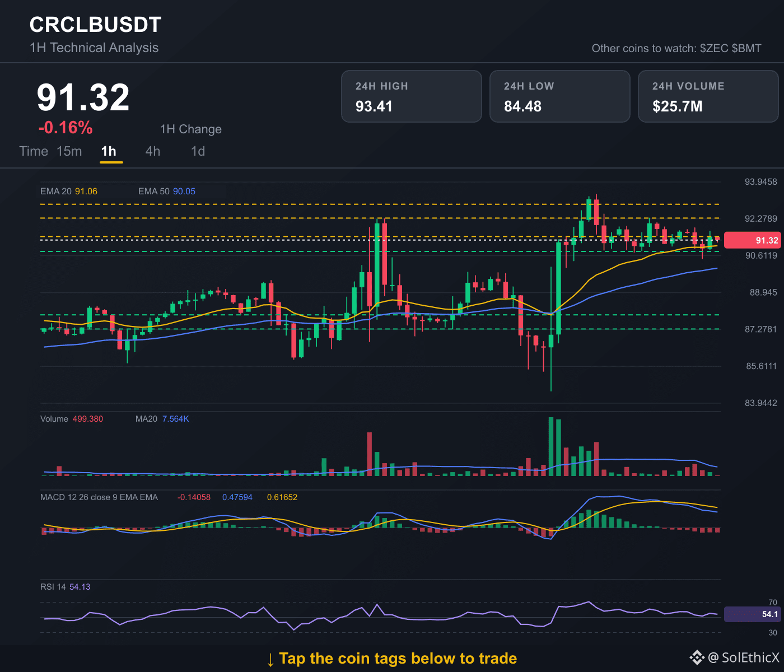This screenshot has width=784, height=672.
Task: Click the 24H HIGH card
Action: [412, 96]
